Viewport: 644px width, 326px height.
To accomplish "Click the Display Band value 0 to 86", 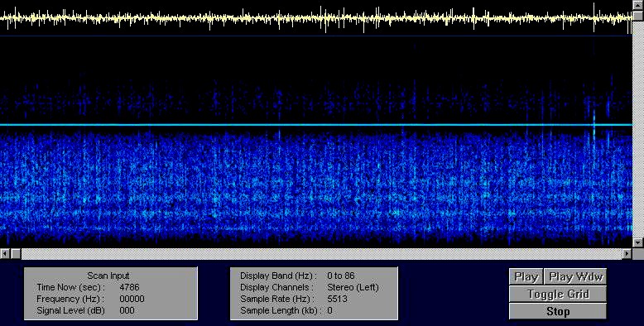I will [x=341, y=276].
